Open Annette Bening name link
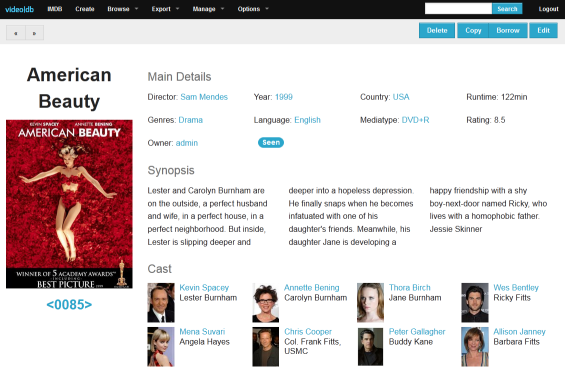This screenshot has width=565, height=368. pos(312,288)
